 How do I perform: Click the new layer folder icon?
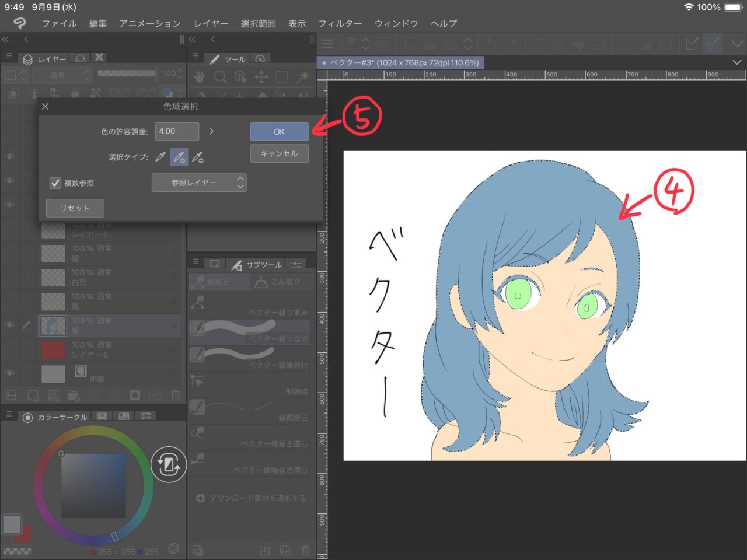pos(74,395)
